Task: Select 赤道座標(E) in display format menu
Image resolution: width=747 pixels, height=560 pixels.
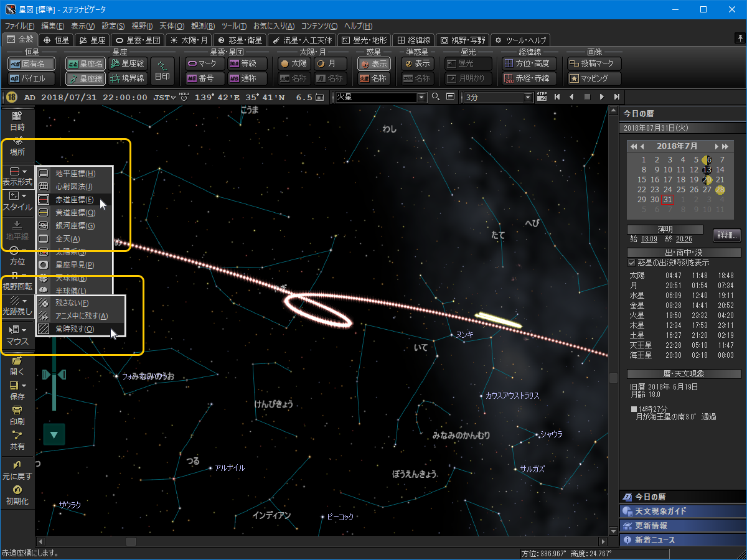Action: [x=74, y=200]
